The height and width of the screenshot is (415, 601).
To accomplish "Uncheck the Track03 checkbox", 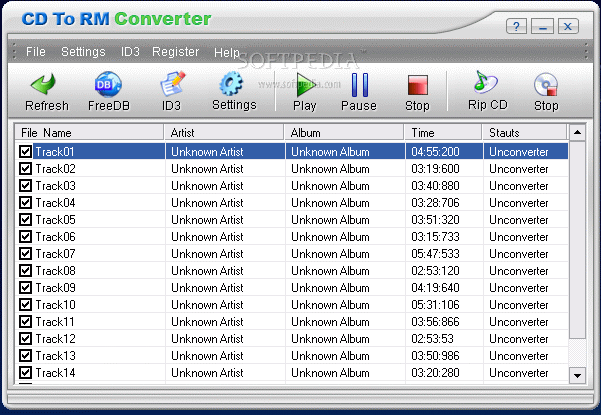I will tap(25, 185).
